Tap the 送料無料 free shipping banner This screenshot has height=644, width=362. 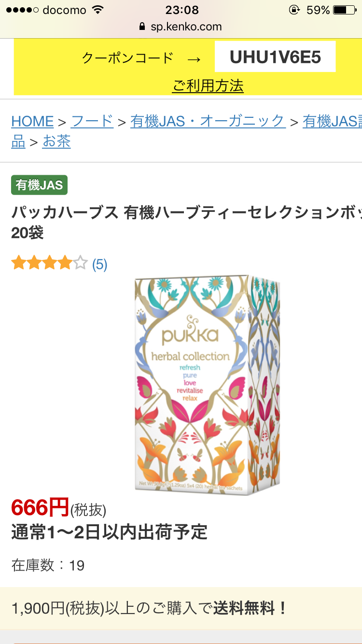181,608
